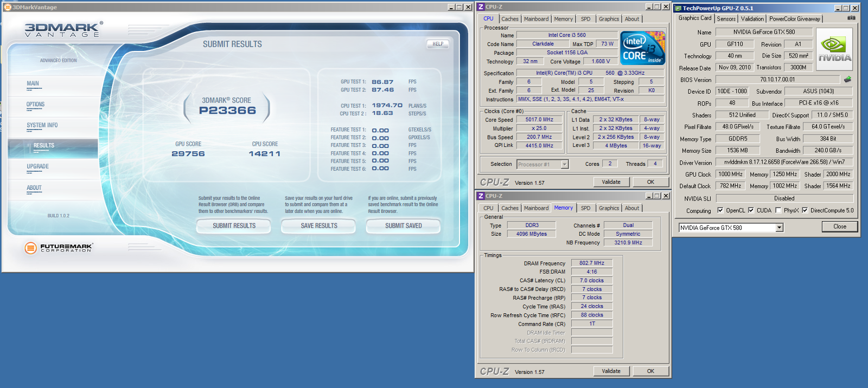Click the BIOS Version field 70.10.17.00.01
The width and height of the screenshot is (868, 388).
coord(777,80)
